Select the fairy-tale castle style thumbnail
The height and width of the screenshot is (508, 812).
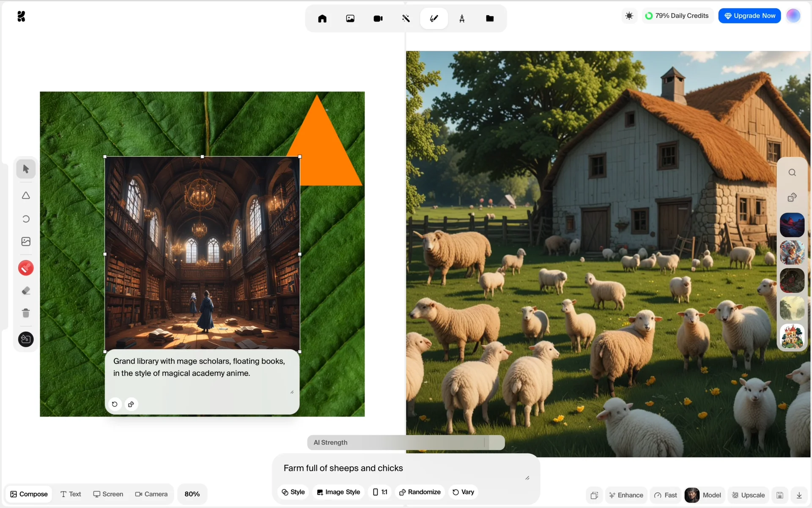point(792,336)
